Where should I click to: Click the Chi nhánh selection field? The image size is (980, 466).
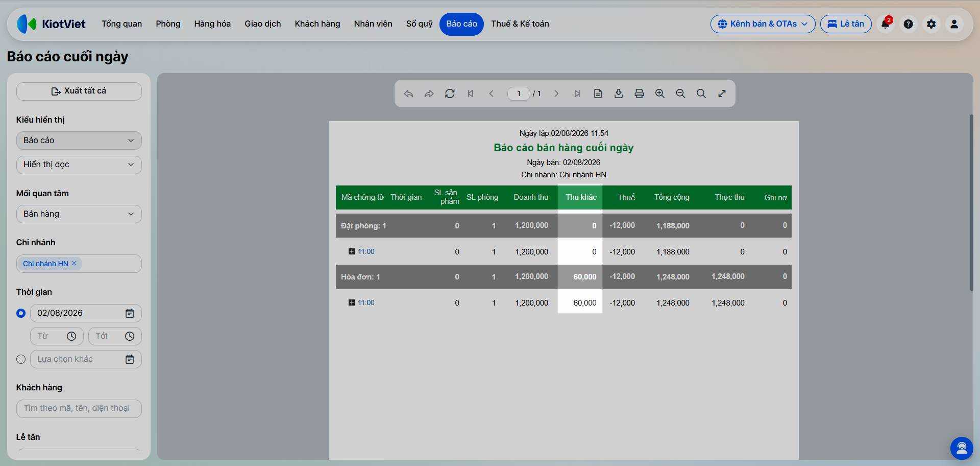click(x=79, y=264)
